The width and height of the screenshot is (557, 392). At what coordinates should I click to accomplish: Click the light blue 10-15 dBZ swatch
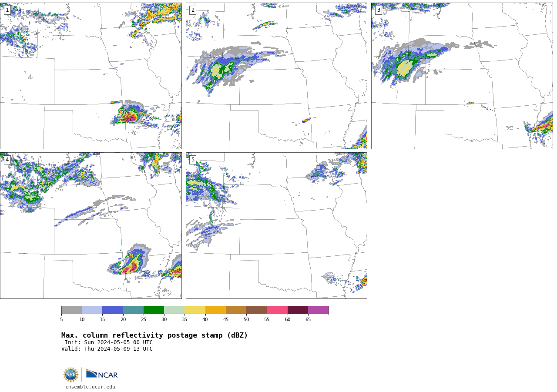[x=92, y=310]
